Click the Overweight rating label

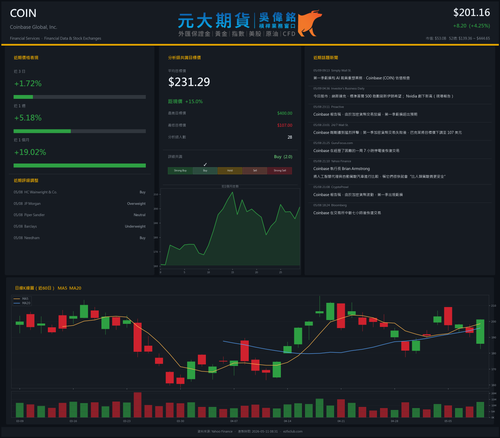click(136, 204)
